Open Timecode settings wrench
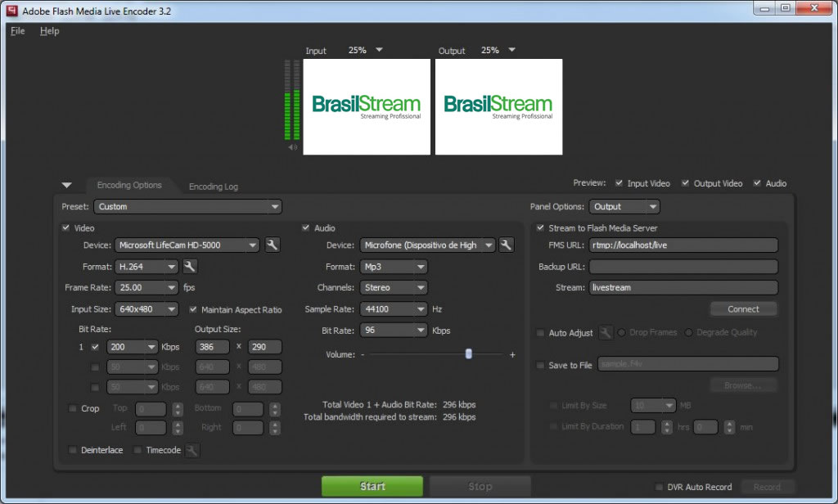 191,450
